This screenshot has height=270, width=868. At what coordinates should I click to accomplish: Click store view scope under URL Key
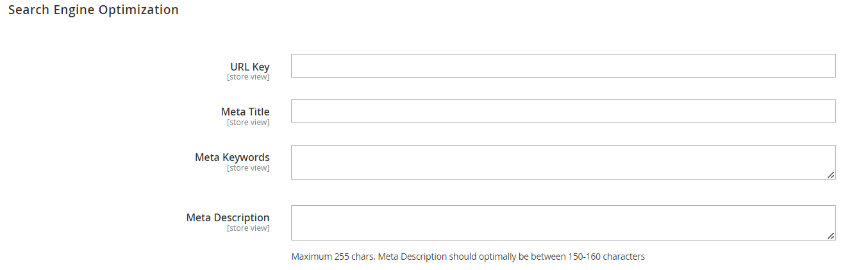[248, 77]
